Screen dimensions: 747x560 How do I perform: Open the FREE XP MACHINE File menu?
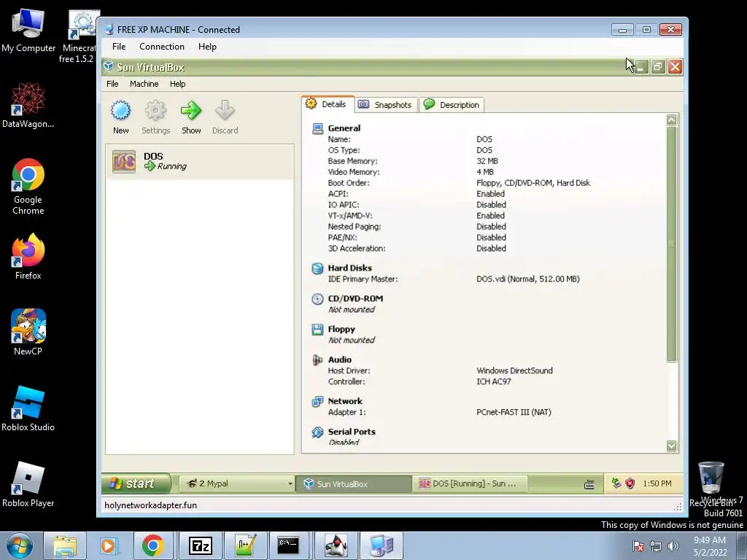(119, 47)
